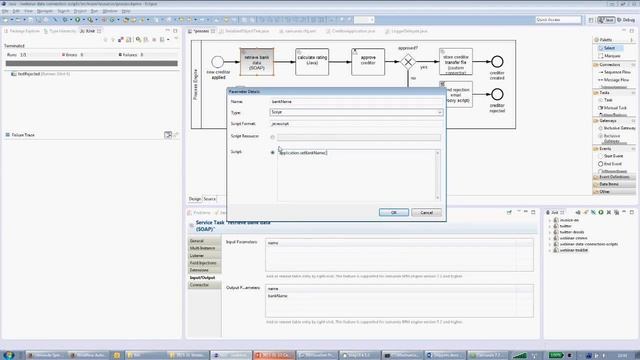The height and width of the screenshot is (360, 640).
Task: Click the Name field containing bankName
Action: [356, 102]
